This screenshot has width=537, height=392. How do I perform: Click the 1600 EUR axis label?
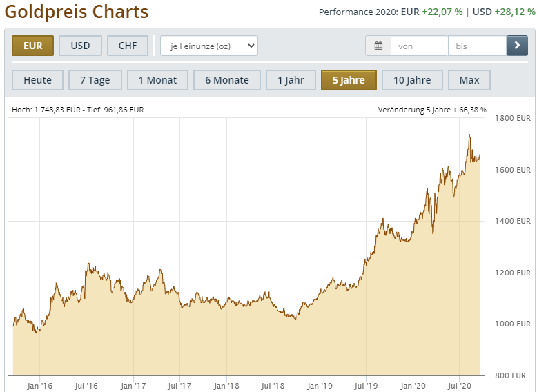[x=513, y=170]
